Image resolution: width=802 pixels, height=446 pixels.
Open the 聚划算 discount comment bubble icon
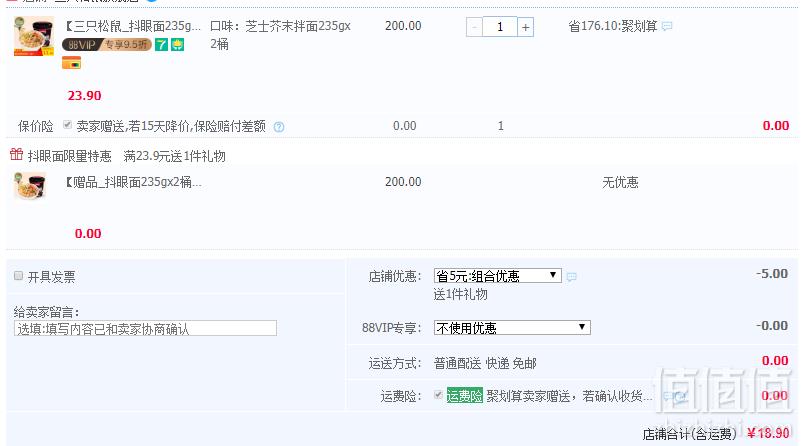click(x=666, y=26)
